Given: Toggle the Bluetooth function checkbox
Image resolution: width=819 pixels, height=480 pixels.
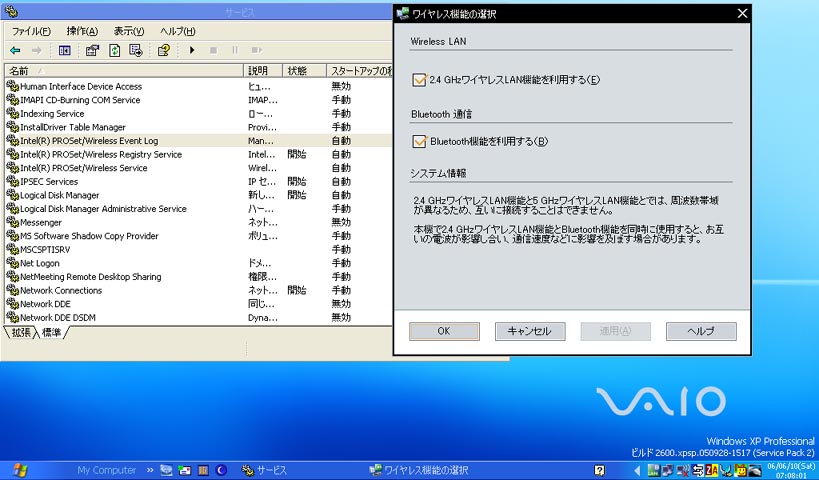Looking at the screenshot, I should [x=419, y=142].
